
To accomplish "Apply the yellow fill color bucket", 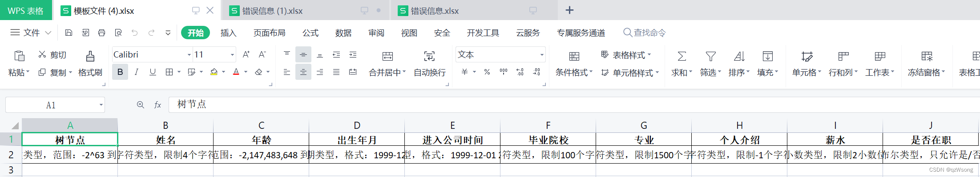I will coord(214,72).
